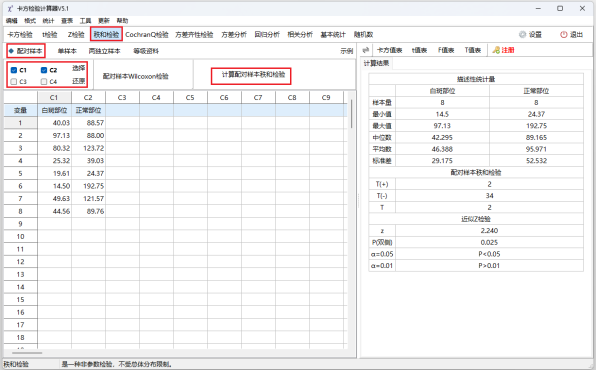Switch to the CochranQ检验 tab
The height and width of the screenshot is (370, 596).
tap(147, 35)
